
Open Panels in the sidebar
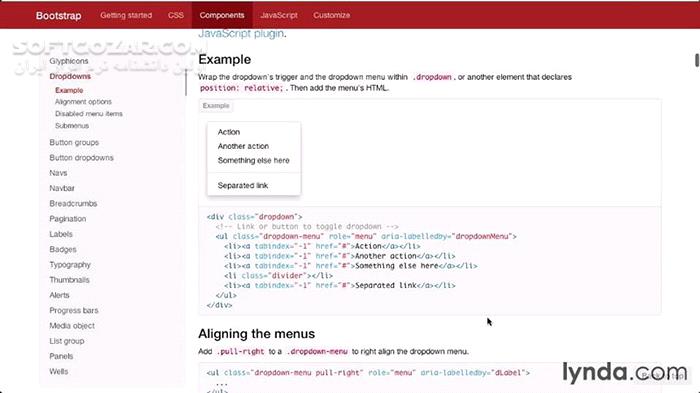61,356
